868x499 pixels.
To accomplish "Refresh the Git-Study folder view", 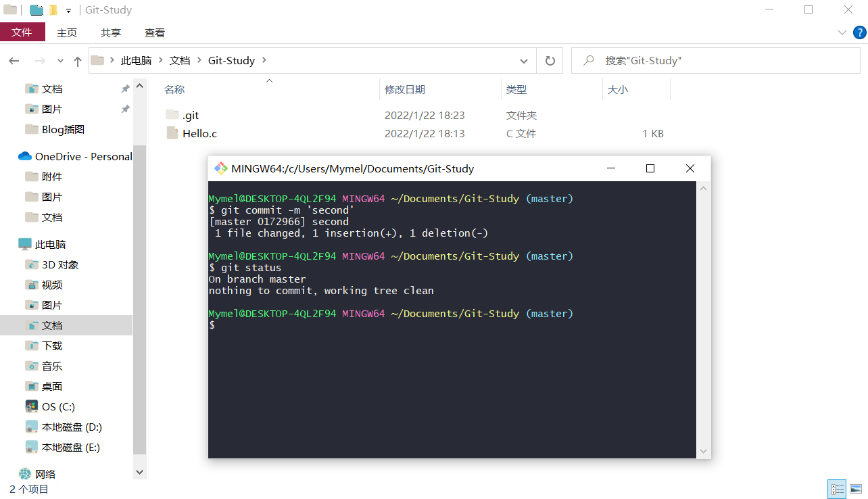I will 550,61.
